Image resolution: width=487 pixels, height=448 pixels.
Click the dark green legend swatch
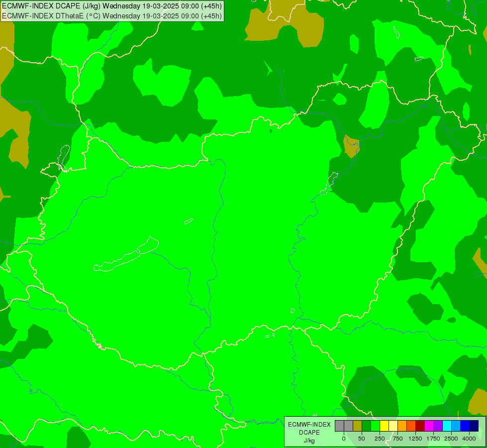point(367,426)
